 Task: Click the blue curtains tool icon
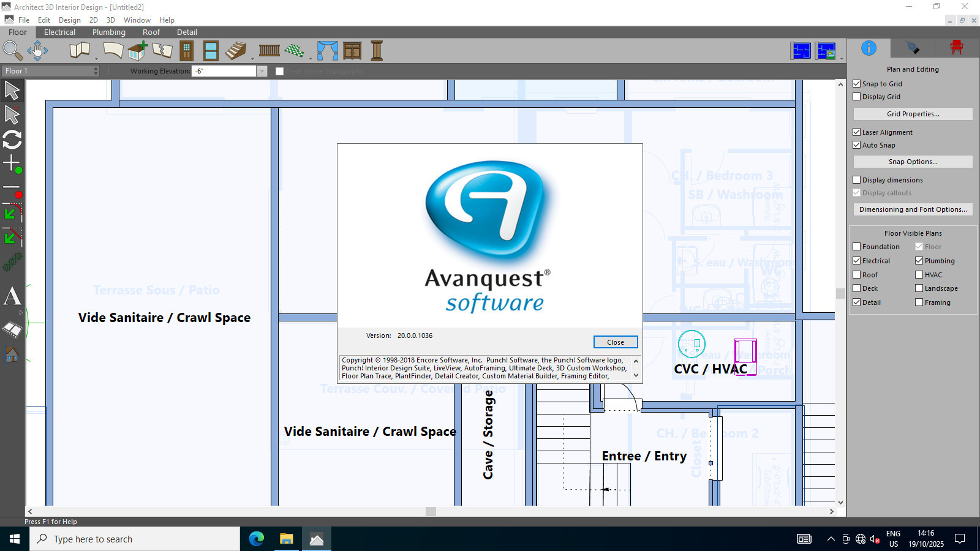coord(327,50)
